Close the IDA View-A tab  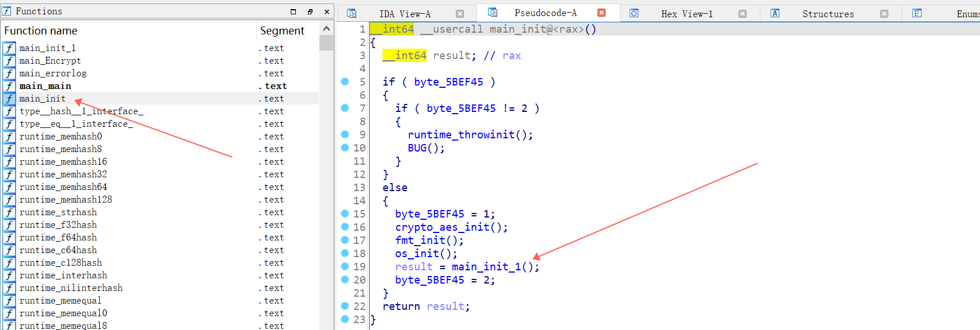point(460,14)
